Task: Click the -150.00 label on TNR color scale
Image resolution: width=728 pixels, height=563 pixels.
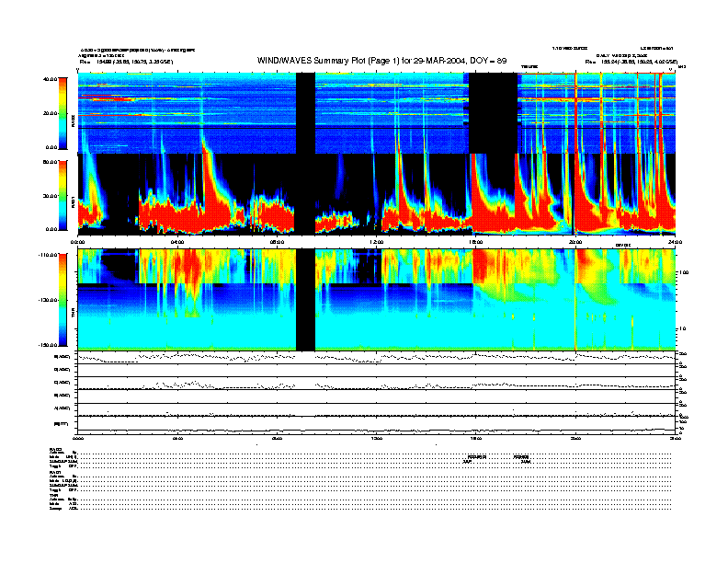Action: tap(42, 345)
